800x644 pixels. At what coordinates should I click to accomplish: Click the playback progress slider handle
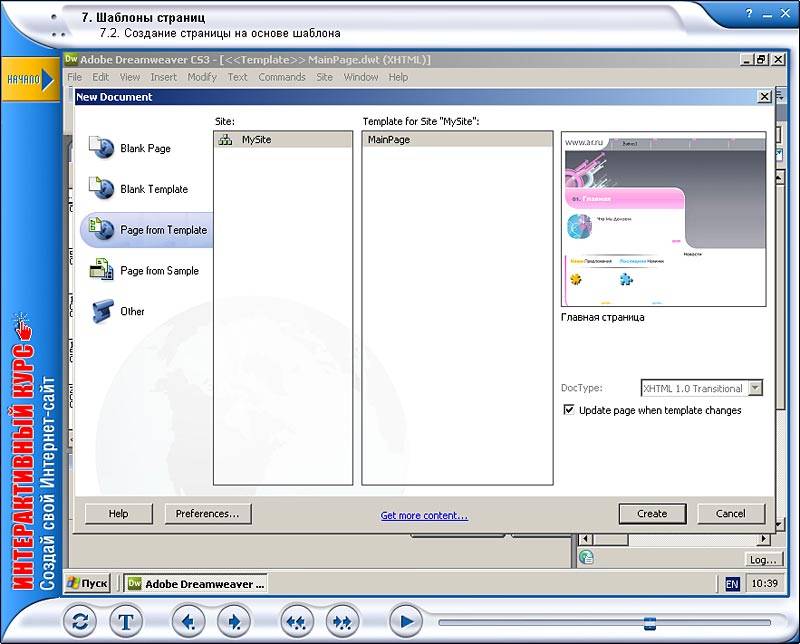[649, 623]
